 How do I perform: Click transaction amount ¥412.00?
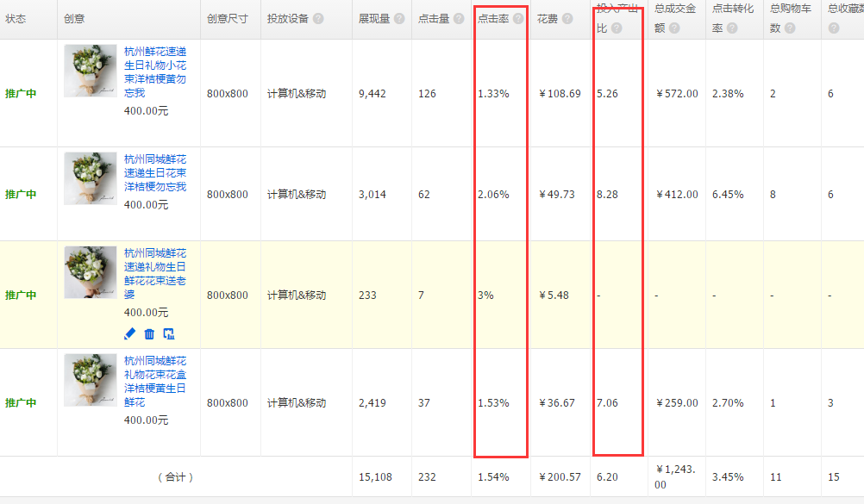pos(677,195)
